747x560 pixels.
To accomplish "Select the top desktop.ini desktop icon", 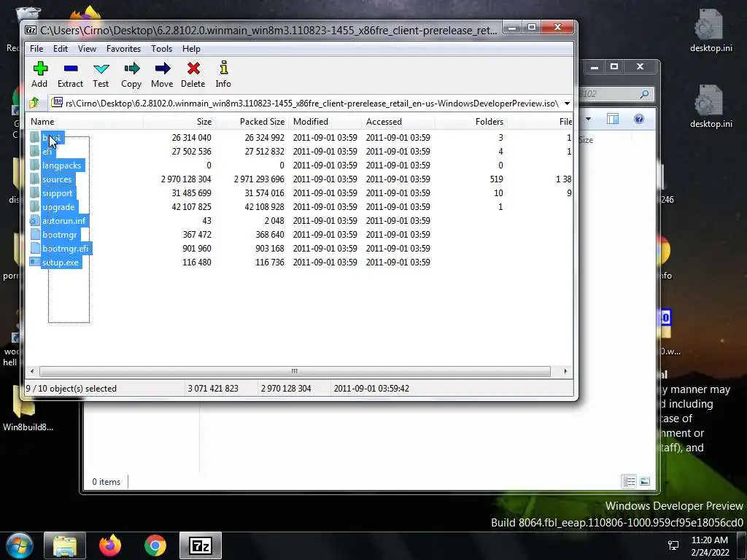I will click(711, 29).
